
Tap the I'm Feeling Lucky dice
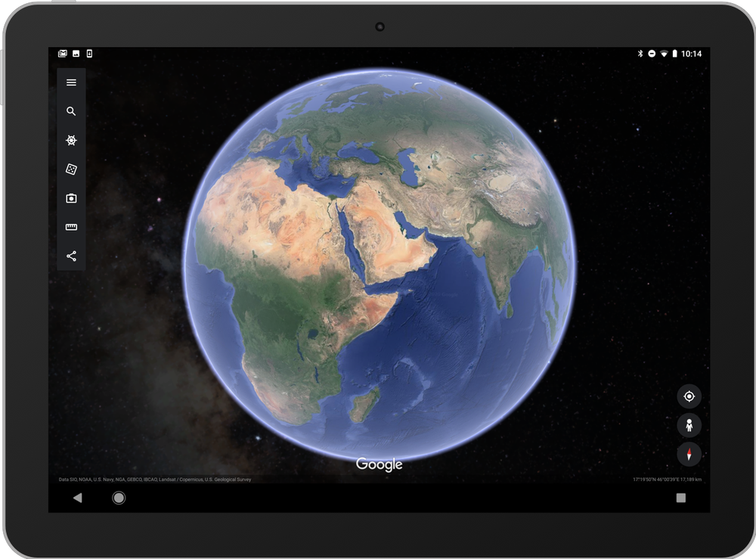(x=71, y=169)
